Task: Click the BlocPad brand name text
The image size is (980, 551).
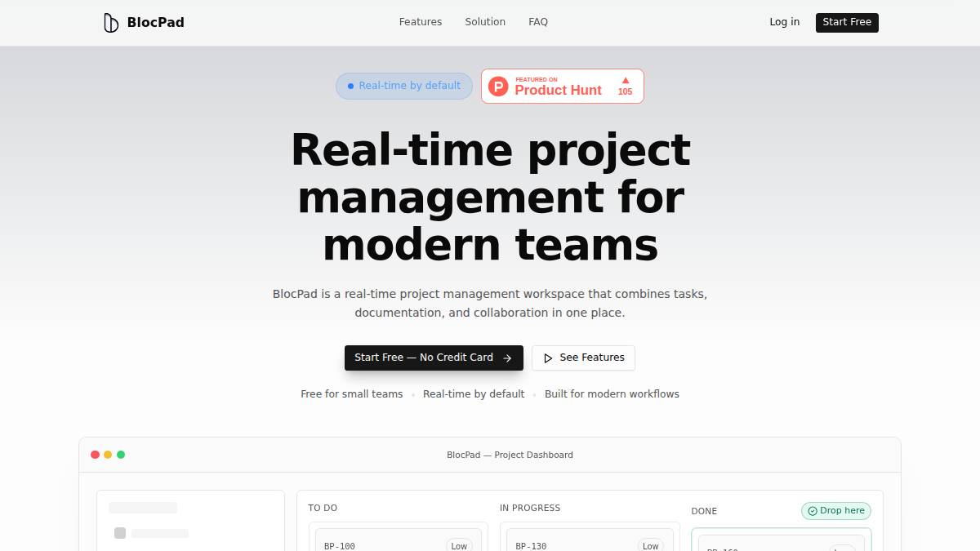Action: click(155, 23)
